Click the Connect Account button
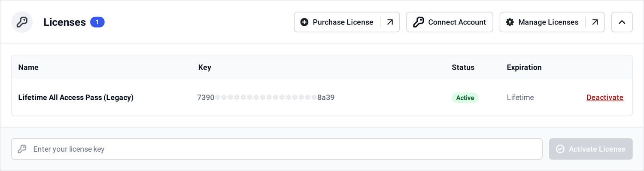The image size is (644, 171). 450,22
